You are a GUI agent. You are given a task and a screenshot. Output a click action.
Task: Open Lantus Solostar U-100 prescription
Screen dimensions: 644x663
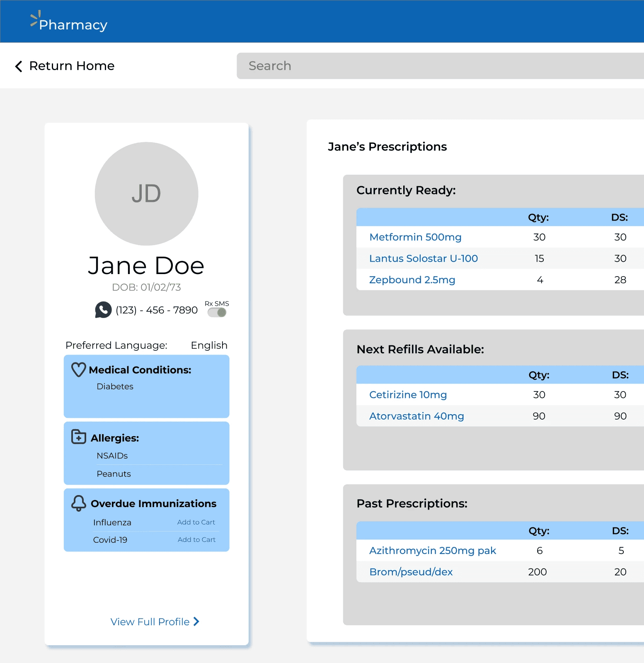click(424, 259)
